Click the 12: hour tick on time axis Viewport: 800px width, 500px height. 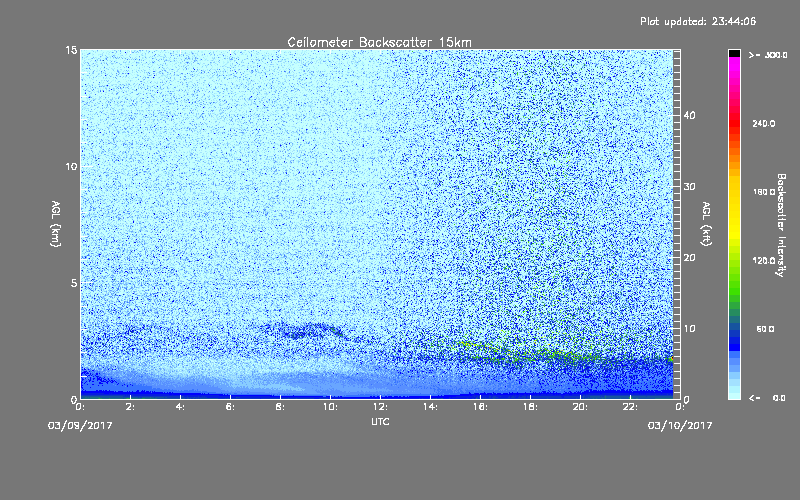tap(381, 407)
